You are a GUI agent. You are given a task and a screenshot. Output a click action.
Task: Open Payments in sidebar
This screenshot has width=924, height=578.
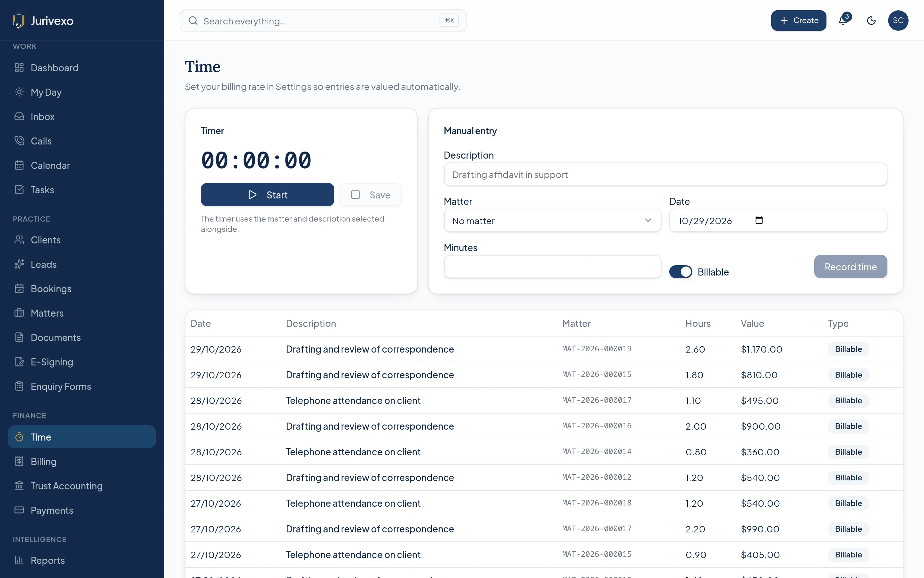[82, 511]
